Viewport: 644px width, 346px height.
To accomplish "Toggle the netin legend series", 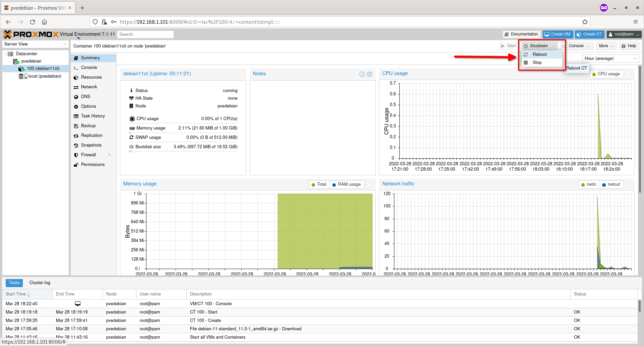I will pyautogui.click(x=589, y=184).
